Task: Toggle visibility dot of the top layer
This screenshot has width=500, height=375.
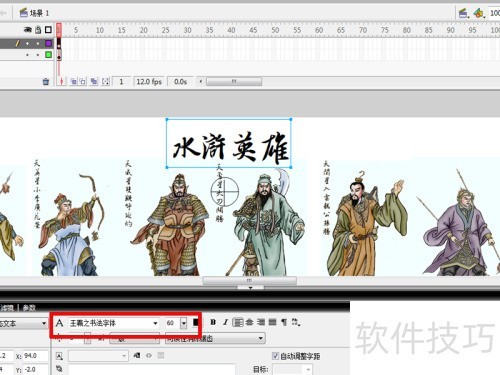Action: point(28,43)
